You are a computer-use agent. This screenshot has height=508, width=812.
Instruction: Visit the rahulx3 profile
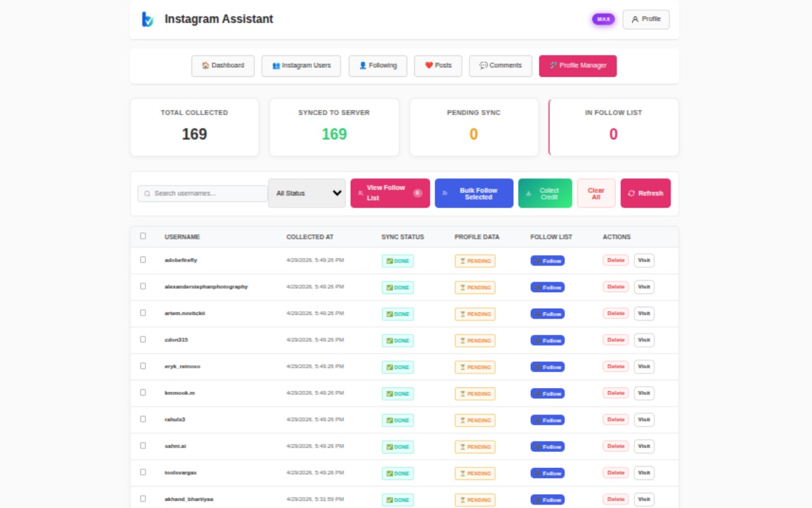coord(644,420)
